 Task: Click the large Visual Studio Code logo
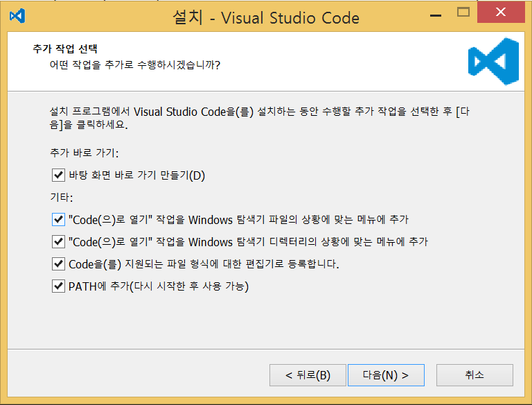493,62
